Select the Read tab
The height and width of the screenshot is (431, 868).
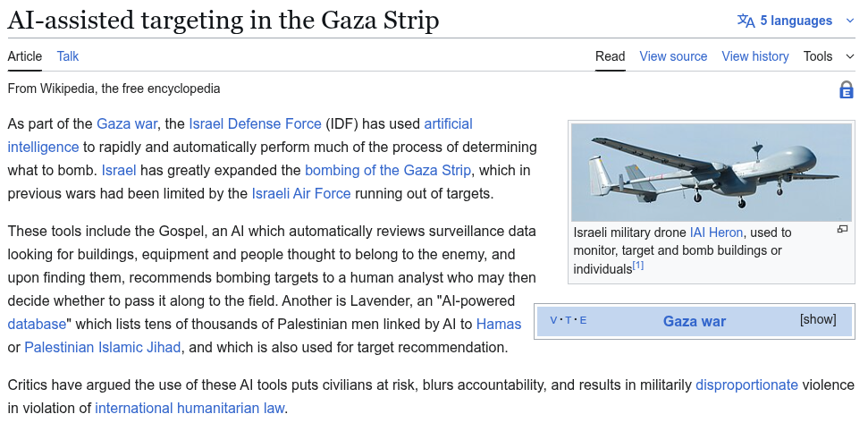[x=610, y=56]
